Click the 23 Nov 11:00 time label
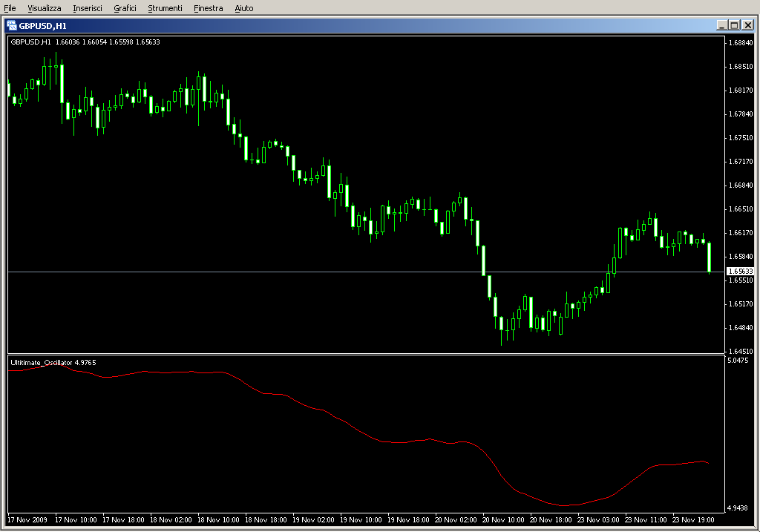Image resolution: width=760 pixels, height=532 pixels. point(646,520)
